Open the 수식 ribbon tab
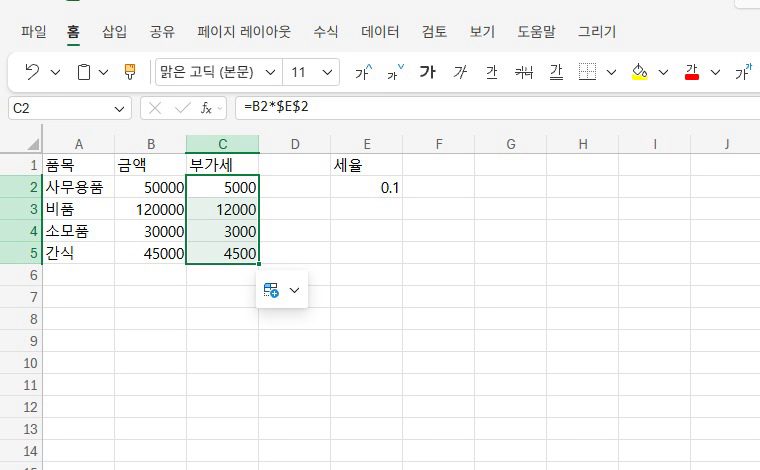The height and width of the screenshot is (470, 760). tap(326, 32)
